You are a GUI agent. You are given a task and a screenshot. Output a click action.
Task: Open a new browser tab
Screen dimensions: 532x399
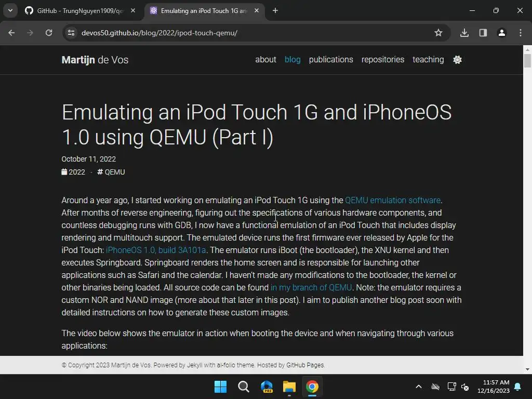(275, 11)
